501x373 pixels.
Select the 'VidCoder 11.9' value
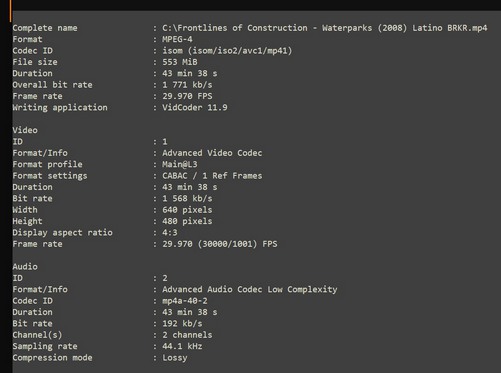tap(195, 107)
